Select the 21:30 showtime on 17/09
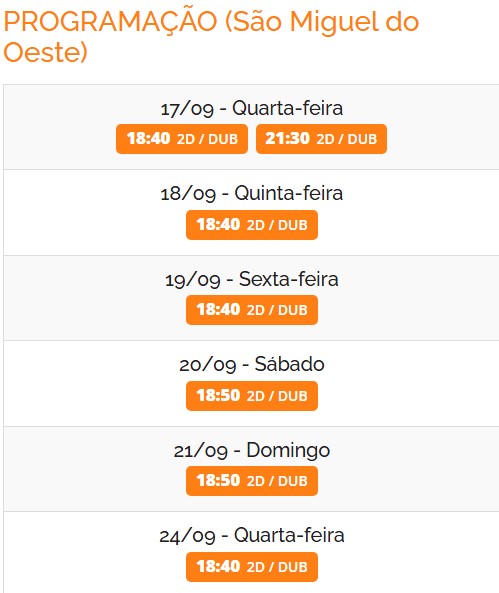Screen dimensions: 499x593 [x=321, y=139]
